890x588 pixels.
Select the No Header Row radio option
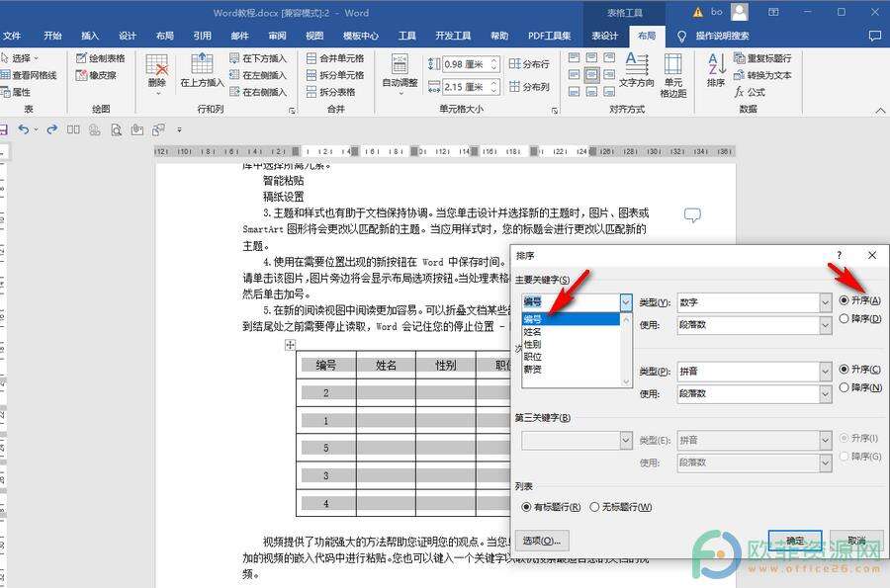coord(594,507)
